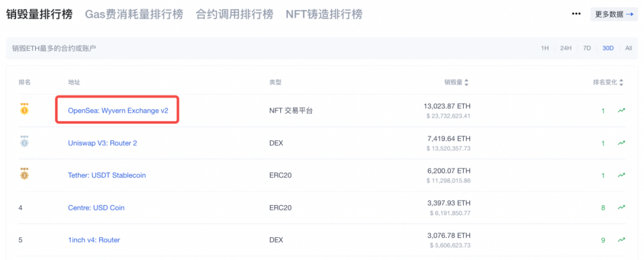Select the 7D time range

click(587, 48)
